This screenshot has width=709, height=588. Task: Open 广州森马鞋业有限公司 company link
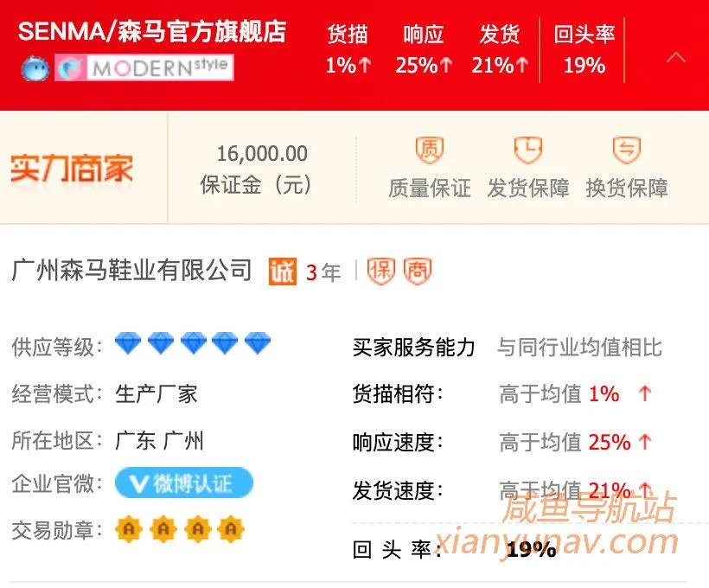coord(131,271)
